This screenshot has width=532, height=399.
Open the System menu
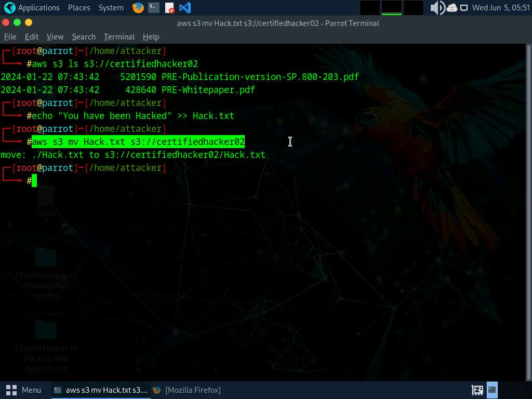click(111, 8)
